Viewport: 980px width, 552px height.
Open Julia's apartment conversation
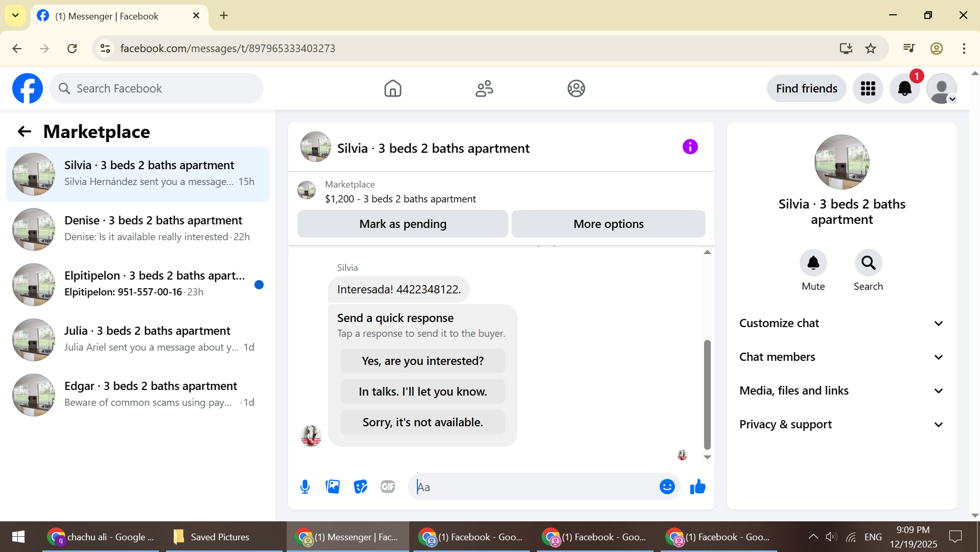tap(138, 339)
